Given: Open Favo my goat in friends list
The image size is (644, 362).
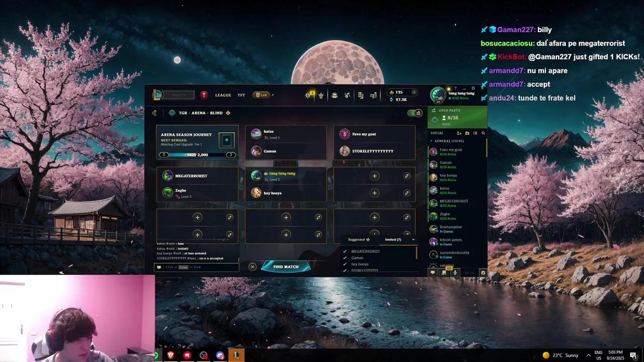Looking at the screenshot, I should pyautogui.click(x=457, y=151).
